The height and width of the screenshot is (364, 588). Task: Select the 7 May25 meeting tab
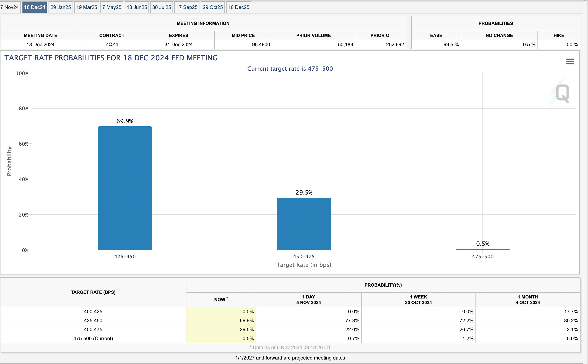tap(112, 7)
